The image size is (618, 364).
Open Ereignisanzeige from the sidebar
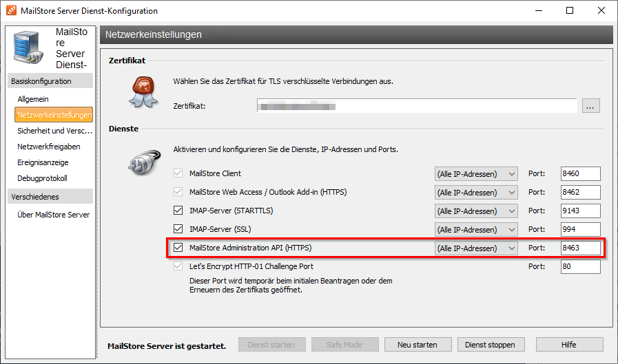pos(43,162)
